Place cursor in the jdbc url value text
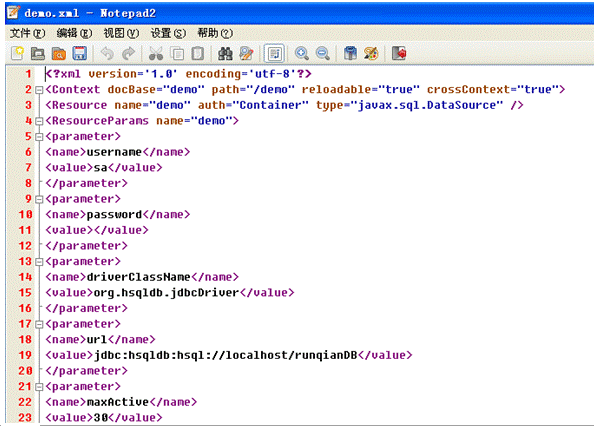Viewport: 594px width, 426px height. click(225, 355)
